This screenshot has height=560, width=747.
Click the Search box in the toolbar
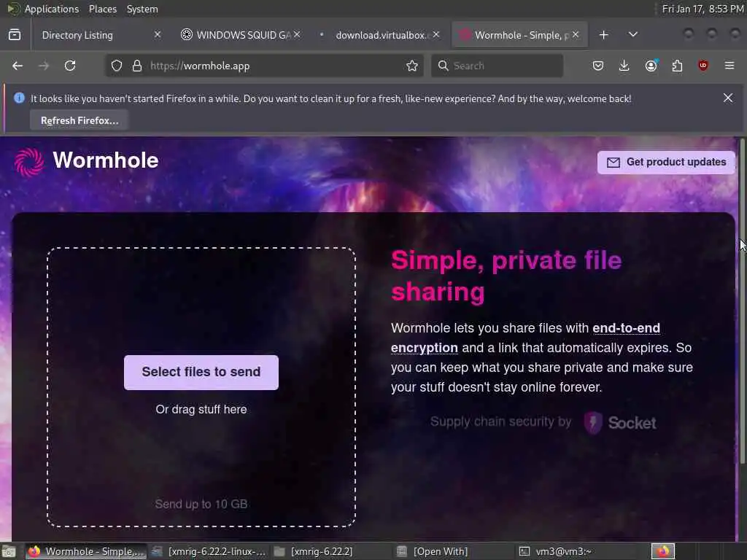pyautogui.click(x=498, y=66)
